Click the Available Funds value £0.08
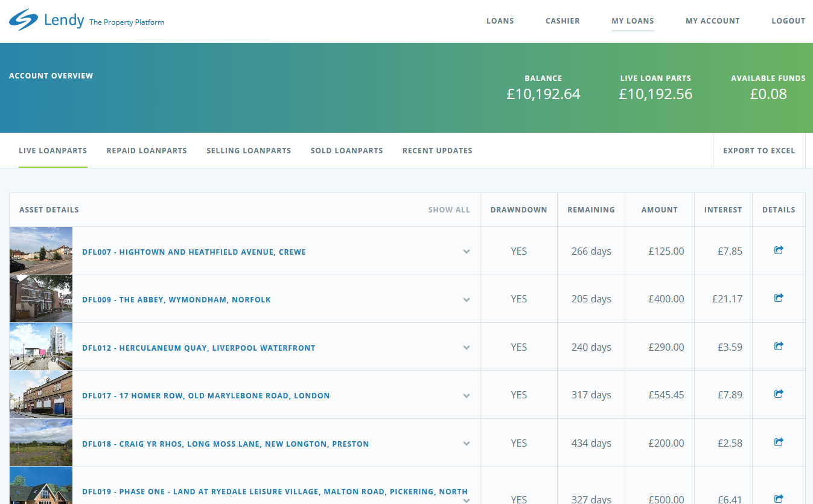Image resolution: width=813 pixels, height=504 pixels. pyautogui.click(x=768, y=94)
